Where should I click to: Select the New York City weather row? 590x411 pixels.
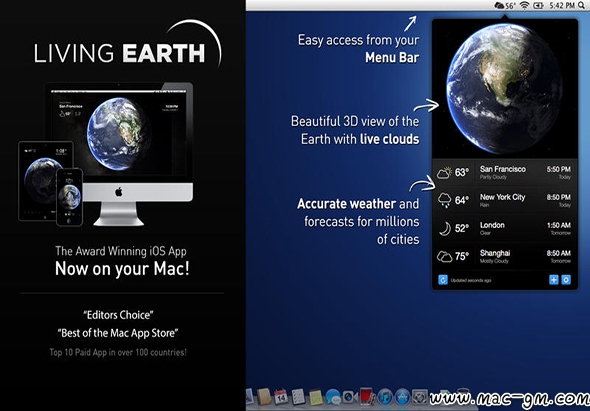pyautogui.click(x=505, y=201)
